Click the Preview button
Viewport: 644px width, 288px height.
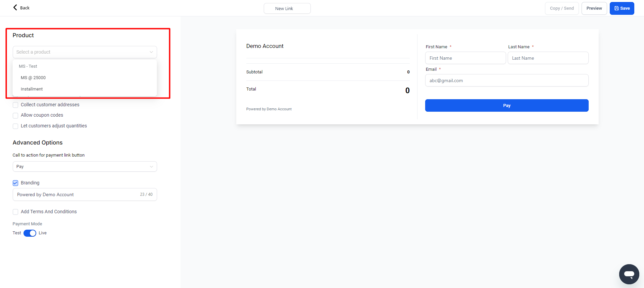(x=594, y=8)
